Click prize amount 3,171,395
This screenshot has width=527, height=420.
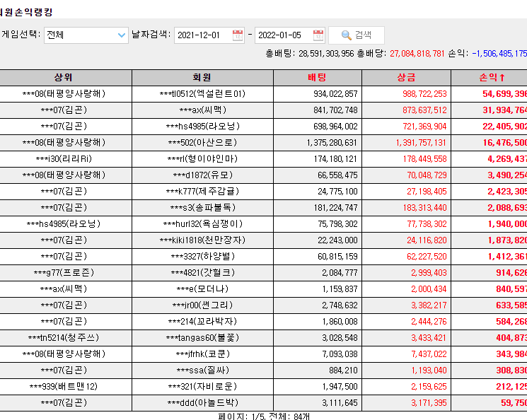click(429, 402)
